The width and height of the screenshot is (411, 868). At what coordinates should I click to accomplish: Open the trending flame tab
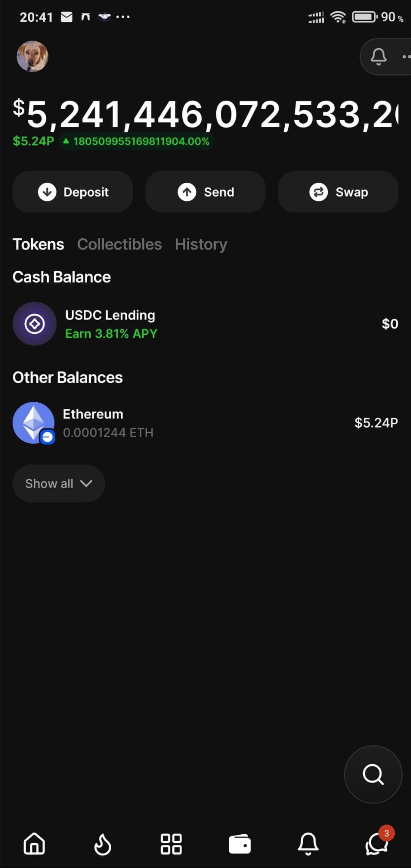click(103, 845)
